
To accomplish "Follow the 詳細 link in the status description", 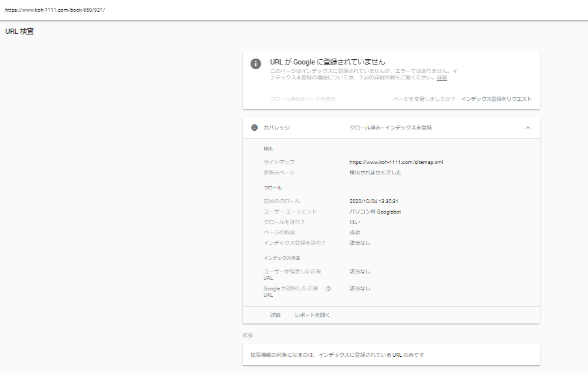I will click(441, 77).
